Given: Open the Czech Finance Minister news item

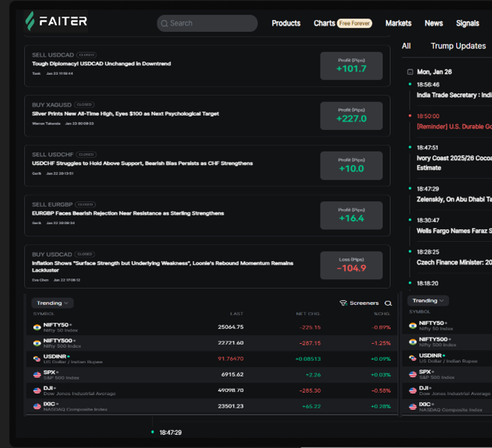Looking at the screenshot, I should click(x=454, y=262).
